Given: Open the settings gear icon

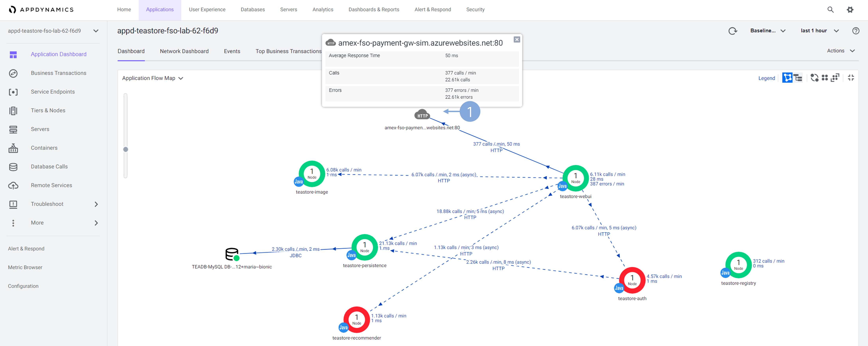Looking at the screenshot, I should pos(850,10).
